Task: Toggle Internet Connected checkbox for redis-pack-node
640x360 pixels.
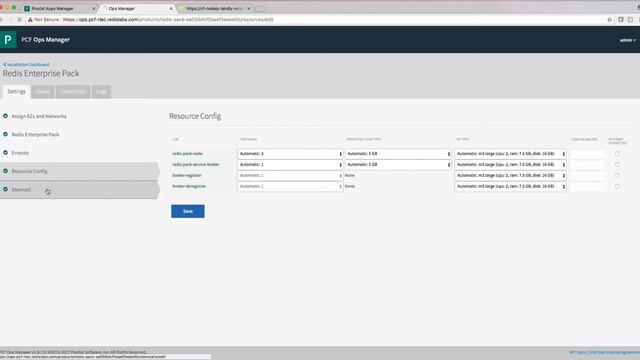Action: click(x=617, y=154)
